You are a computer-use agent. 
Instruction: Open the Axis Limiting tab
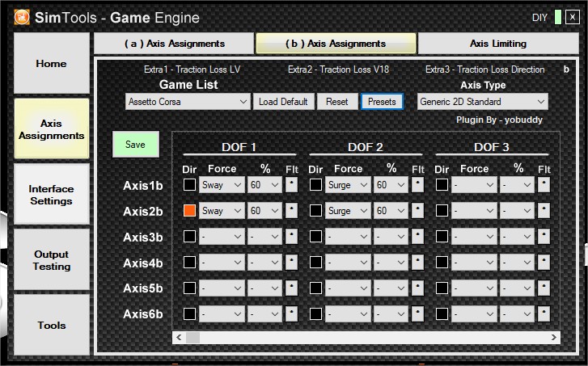coord(497,44)
